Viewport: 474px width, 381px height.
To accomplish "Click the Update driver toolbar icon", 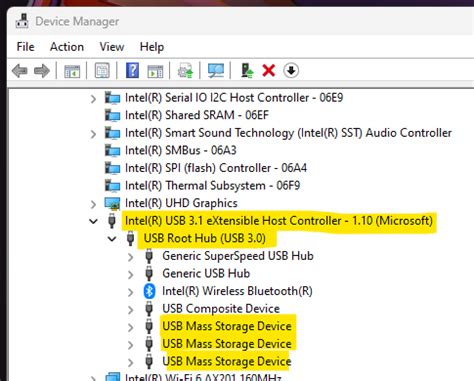I will [x=247, y=71].
